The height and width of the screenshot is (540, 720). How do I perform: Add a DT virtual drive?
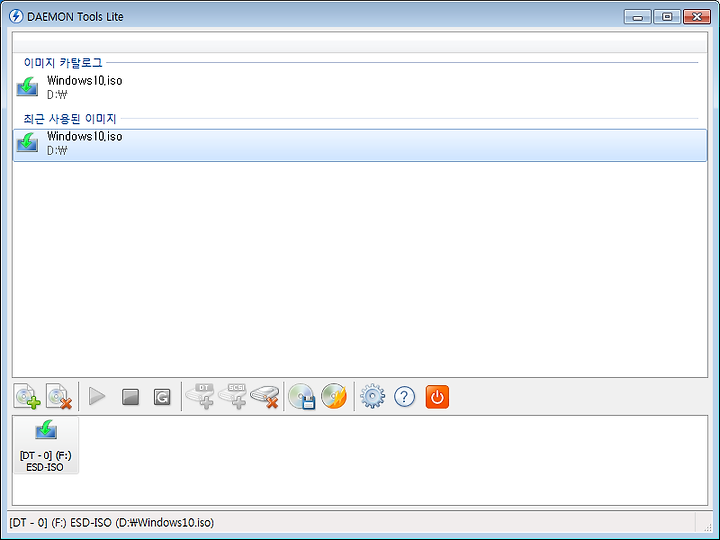point(200,396)
